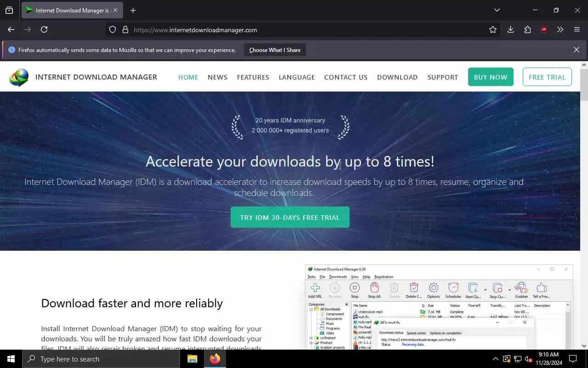Click '2 000 000+ registered users' text

pos(290,130)
